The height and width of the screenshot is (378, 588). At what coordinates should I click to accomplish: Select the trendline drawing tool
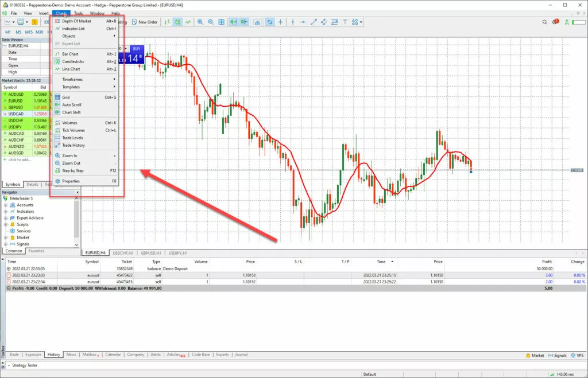[314, 22]
